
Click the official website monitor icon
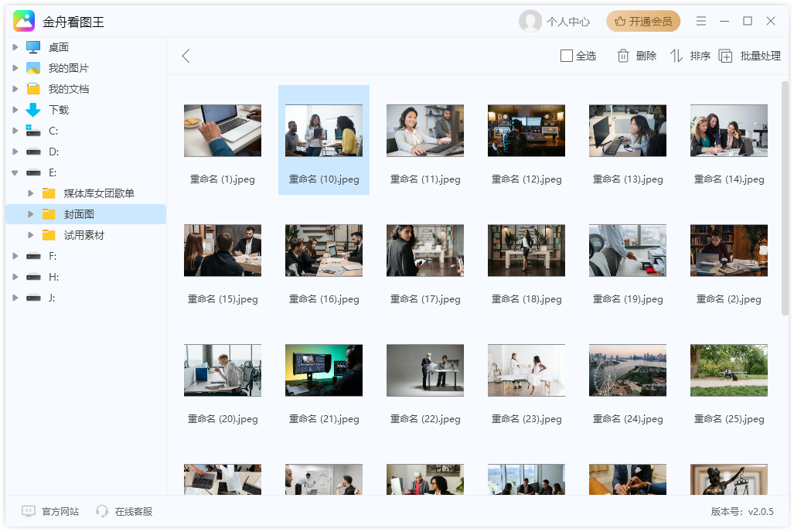[x=29, y=511]
